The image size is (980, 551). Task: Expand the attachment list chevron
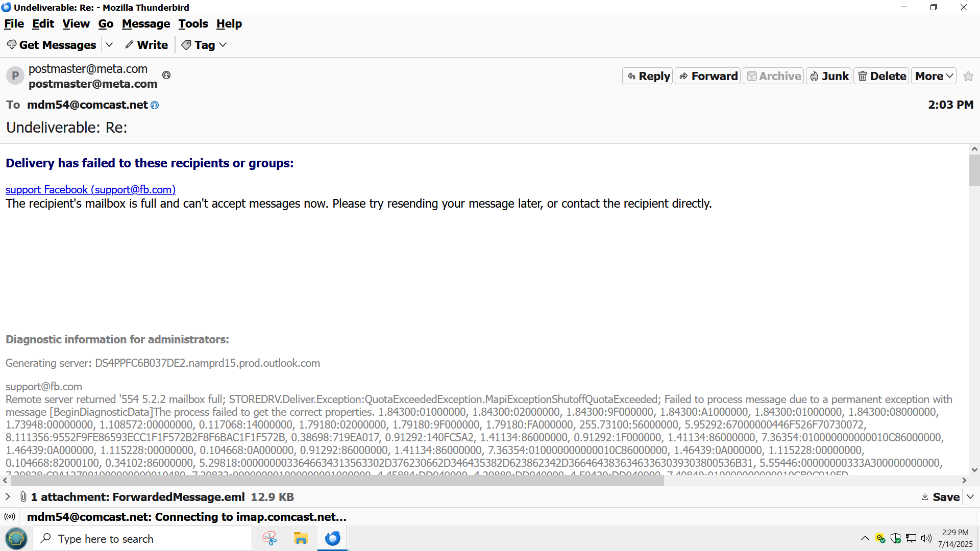[7, 496]
